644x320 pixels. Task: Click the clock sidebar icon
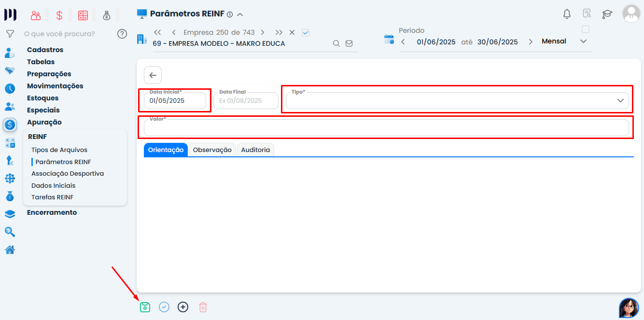click(10, 89)
